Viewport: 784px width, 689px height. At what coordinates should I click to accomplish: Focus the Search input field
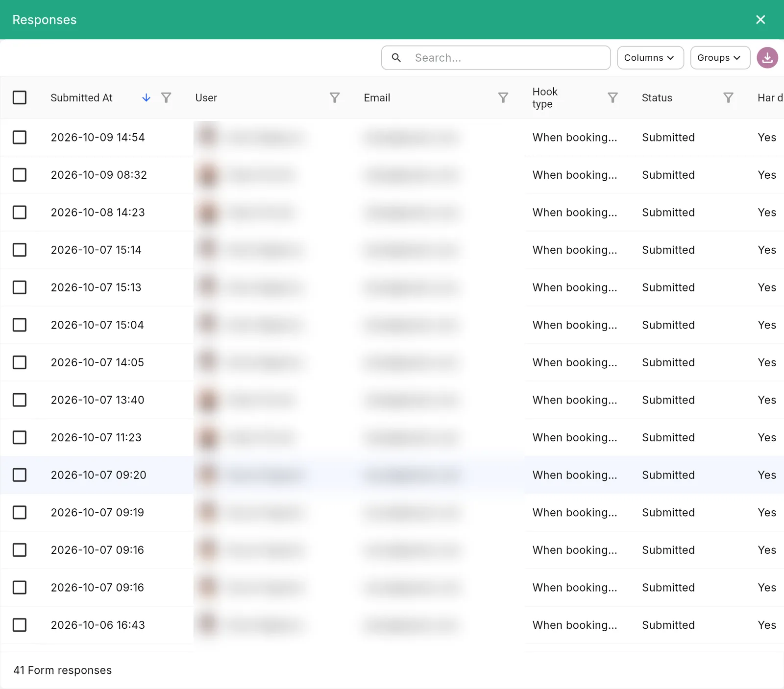496,58
